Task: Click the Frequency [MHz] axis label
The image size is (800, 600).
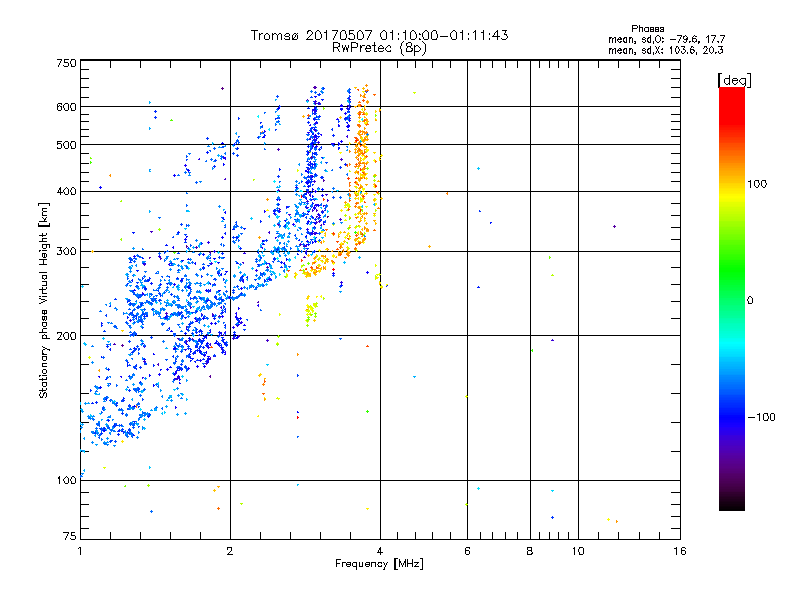Action: [379, 564]
